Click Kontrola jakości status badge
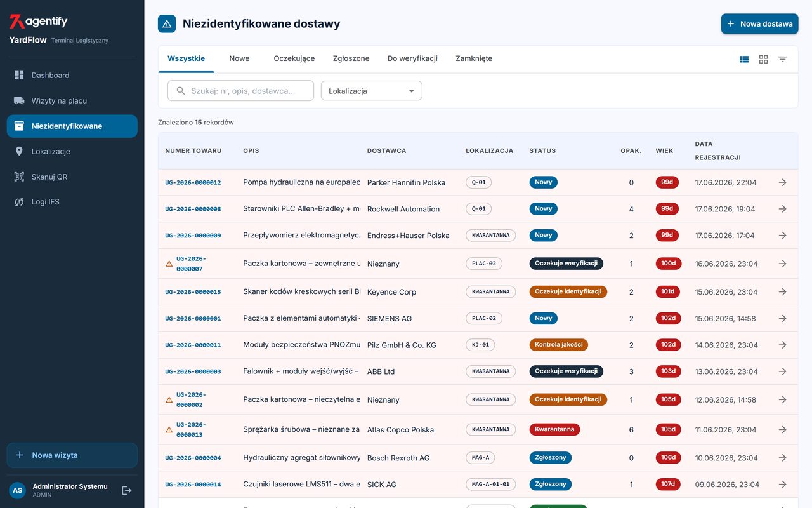Viewport: 812px width, 508px height. click(559, 345)
